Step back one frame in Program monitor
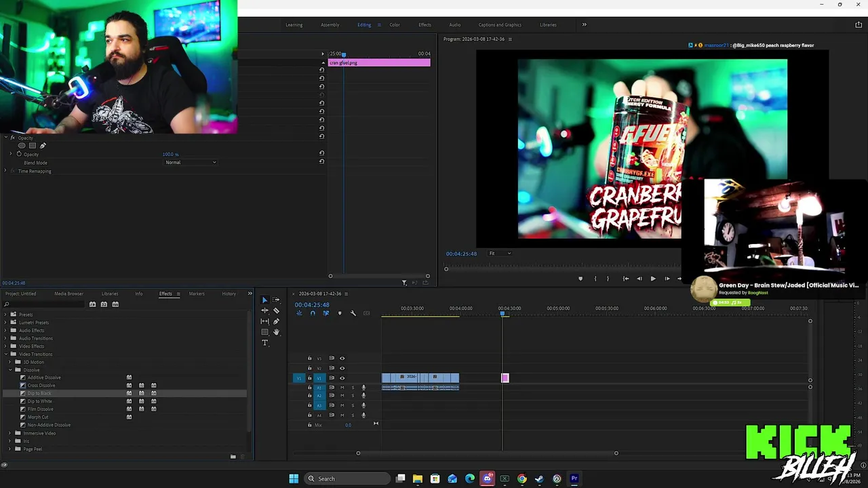The height and width of the screenshot is (488, 868). pos(639,279)
